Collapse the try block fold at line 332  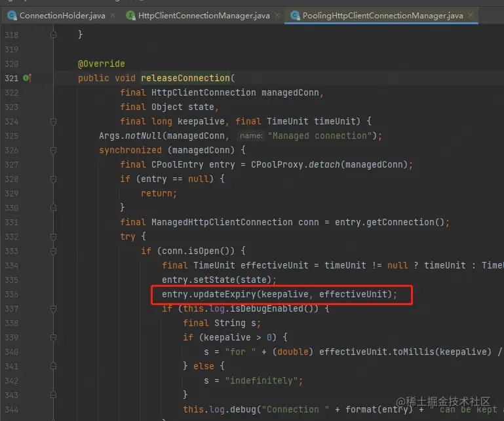pyautogui.click(x=53, y=236)
